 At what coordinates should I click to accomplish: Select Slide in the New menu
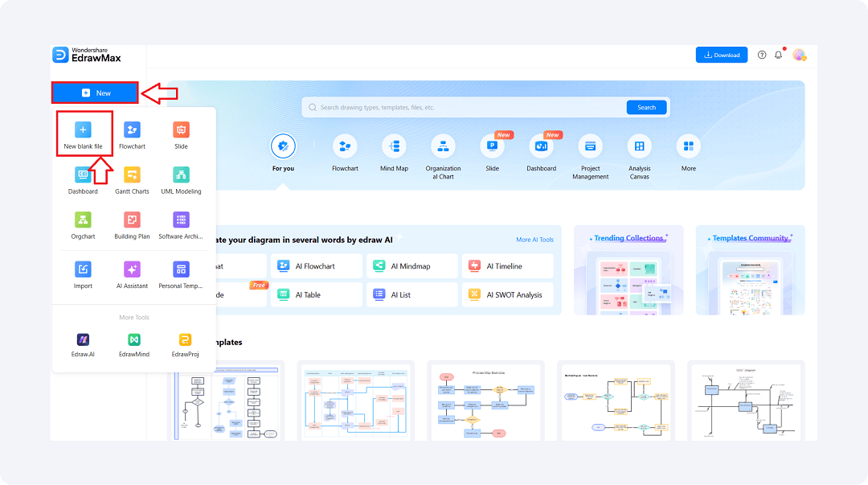181,134
